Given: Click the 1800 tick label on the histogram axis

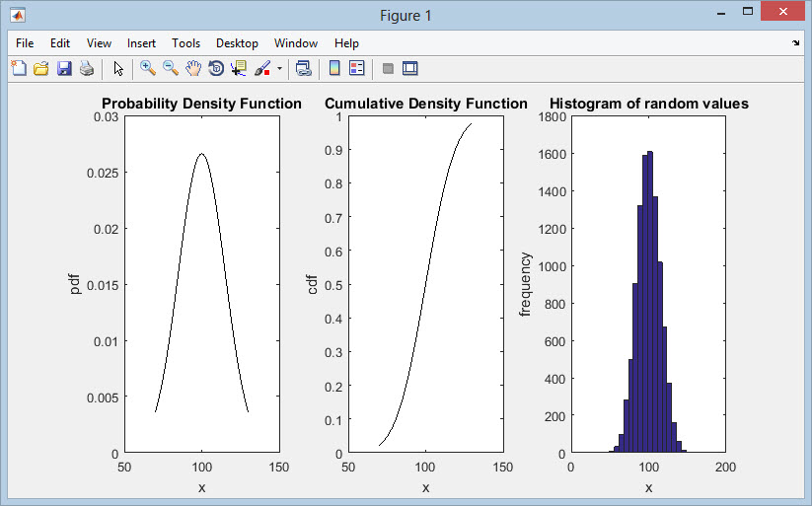Looking at the screenshot, I should click(x=553, y=117).
